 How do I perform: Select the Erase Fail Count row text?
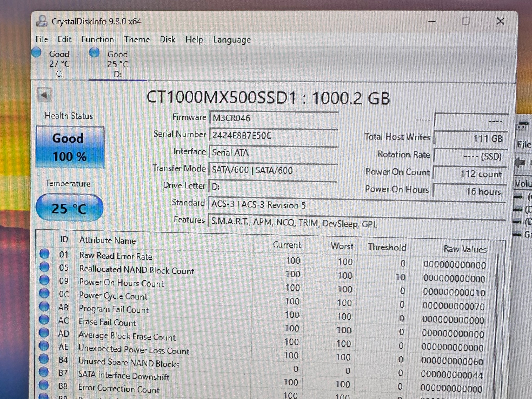107,322
